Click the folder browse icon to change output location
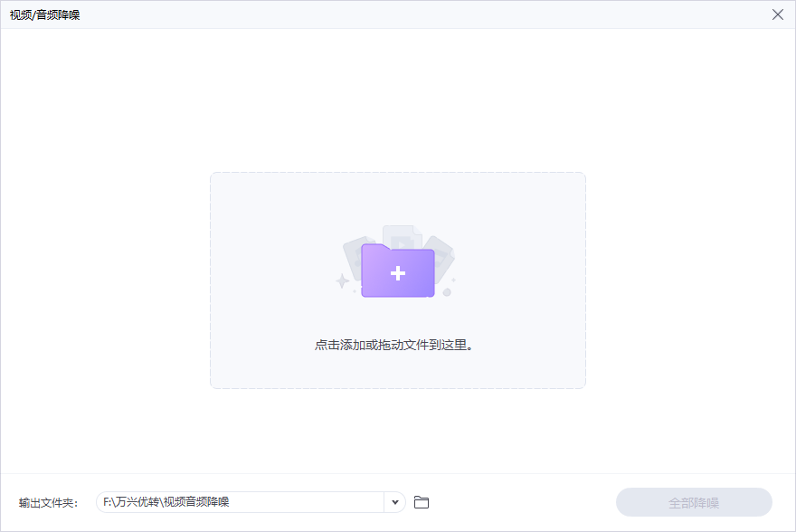The image size is (796, 532). click(422, 501)
